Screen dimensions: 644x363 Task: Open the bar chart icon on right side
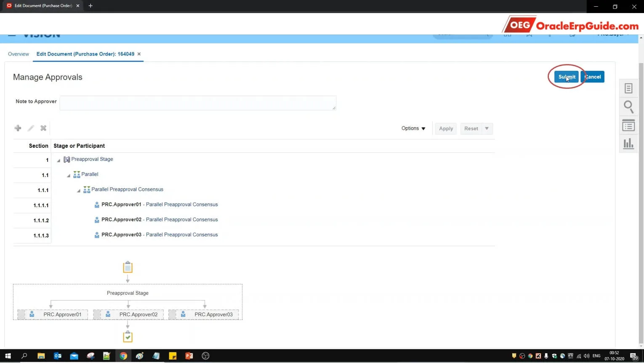click(x=628, y=144)
